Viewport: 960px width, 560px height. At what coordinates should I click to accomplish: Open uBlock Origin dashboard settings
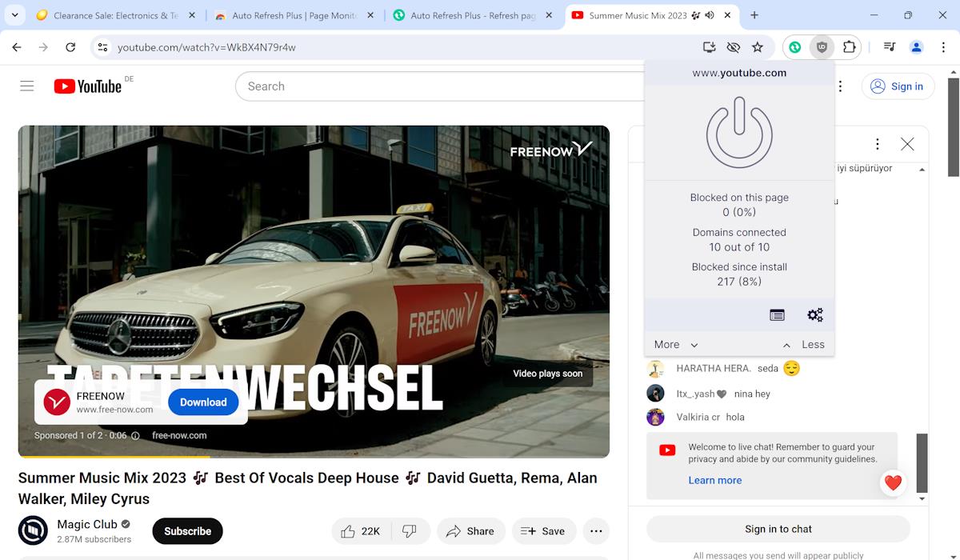[814, 314]
